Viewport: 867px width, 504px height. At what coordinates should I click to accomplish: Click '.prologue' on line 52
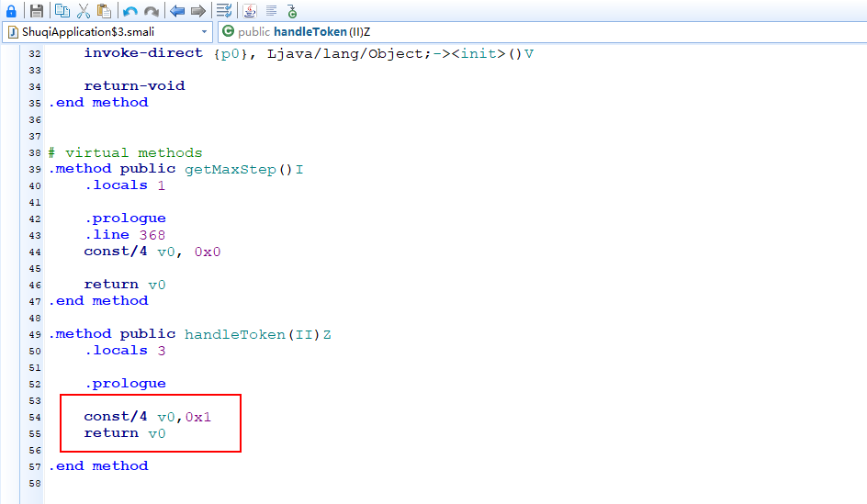click(x=125, y=384)
